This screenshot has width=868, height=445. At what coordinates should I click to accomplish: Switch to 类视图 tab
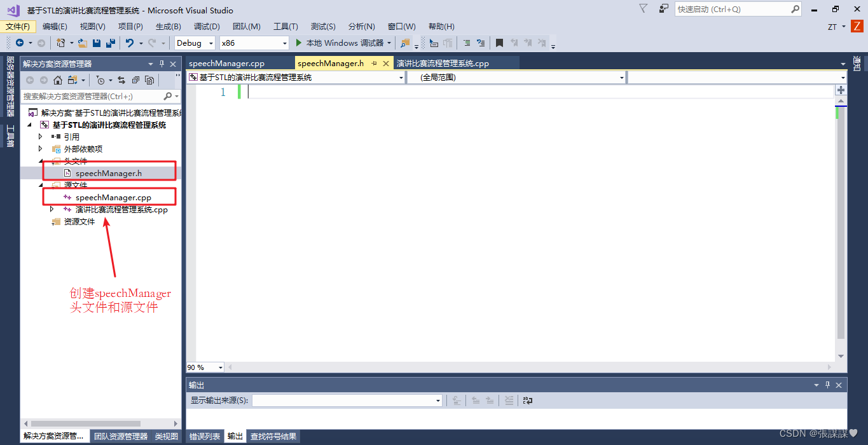pyautogui.click(x=167, y=436)
